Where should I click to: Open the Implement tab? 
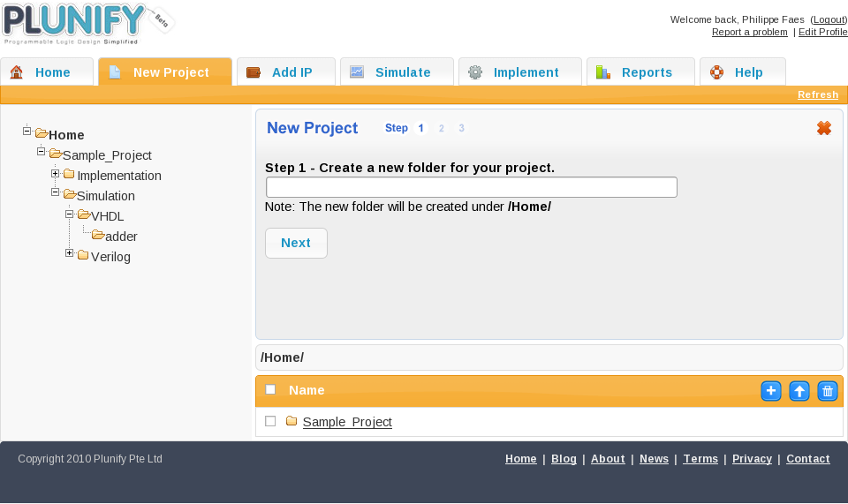520,71
